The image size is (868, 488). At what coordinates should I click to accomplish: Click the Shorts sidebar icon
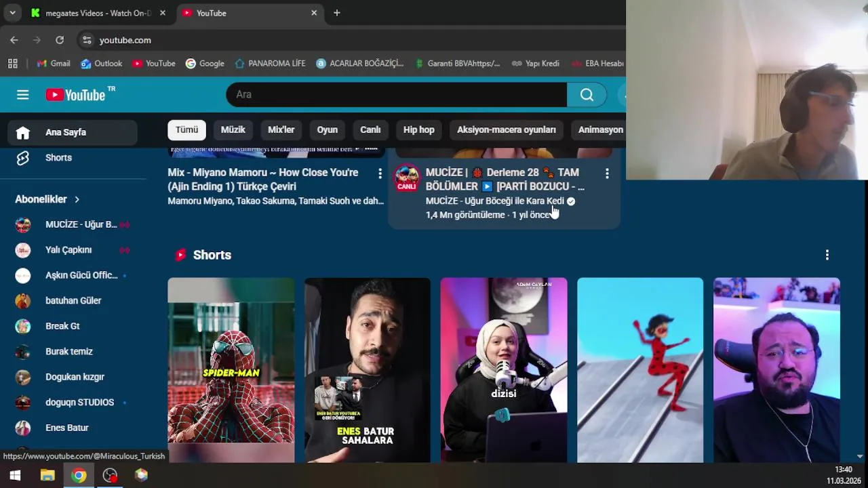[x=23, y=157]
